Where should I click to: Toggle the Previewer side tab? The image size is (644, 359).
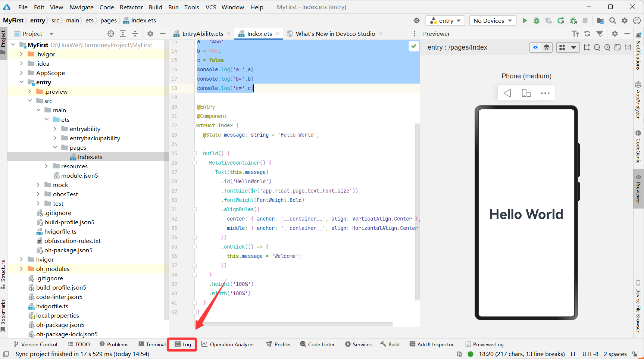click(638, 189)
